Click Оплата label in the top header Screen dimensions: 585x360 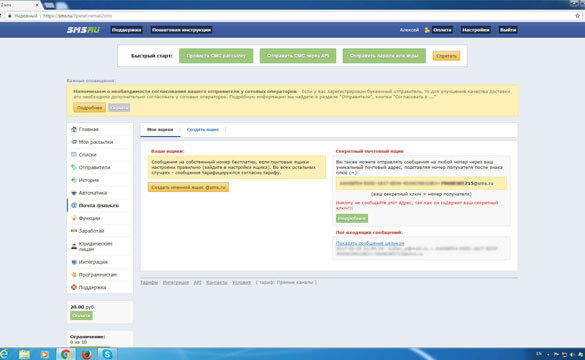[x=442, y=30]
